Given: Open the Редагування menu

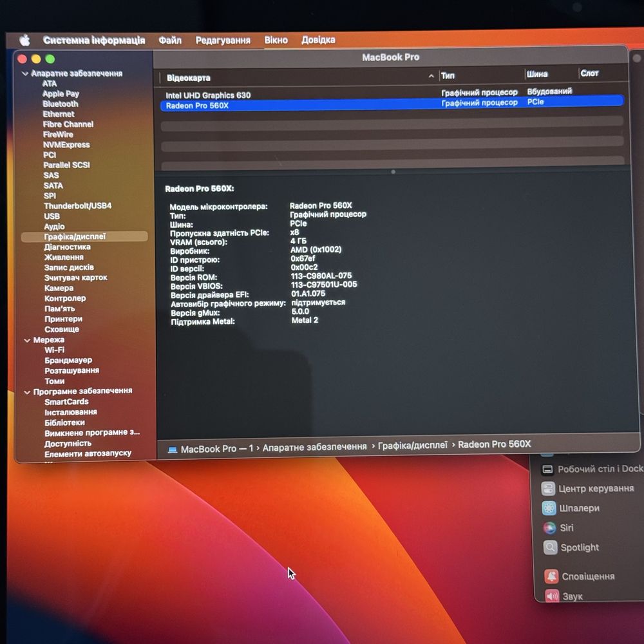Looking at the screenshot, I should pos(223,40).
